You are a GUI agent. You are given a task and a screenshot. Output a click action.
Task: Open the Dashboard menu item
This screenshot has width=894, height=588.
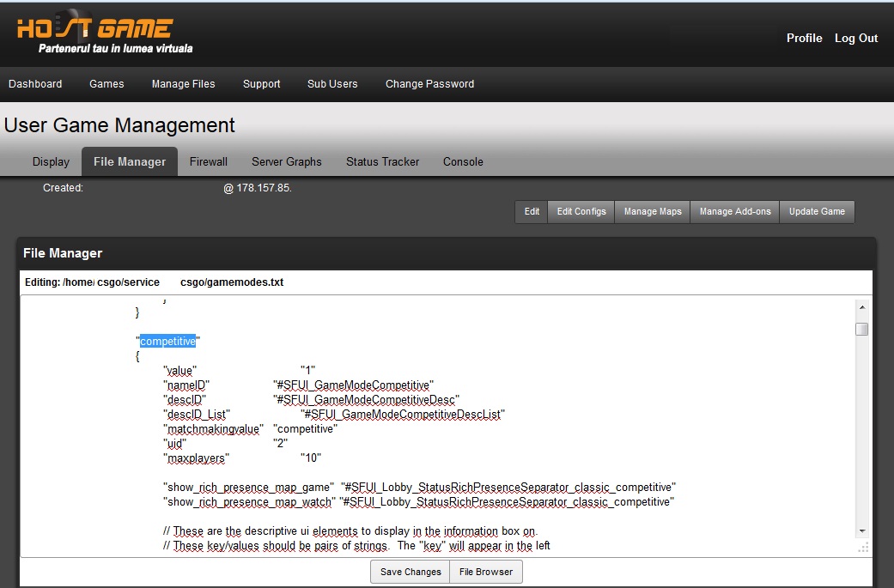tap(35, 84)
